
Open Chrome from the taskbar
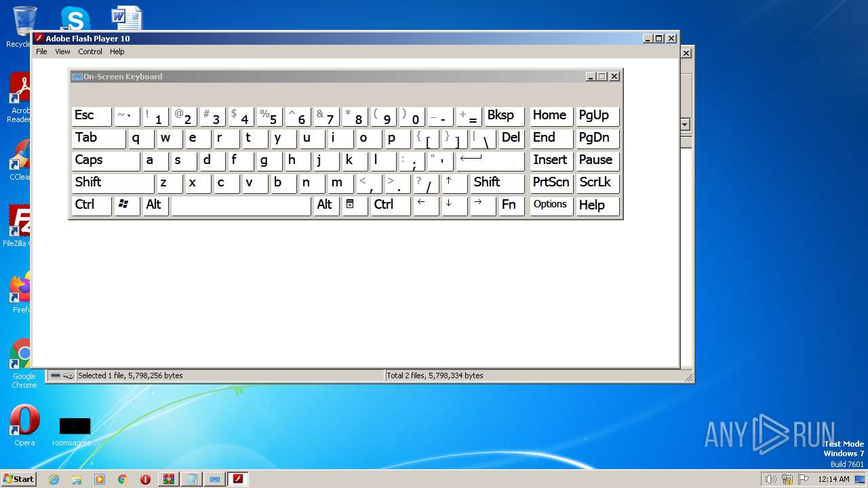point(123,479)
